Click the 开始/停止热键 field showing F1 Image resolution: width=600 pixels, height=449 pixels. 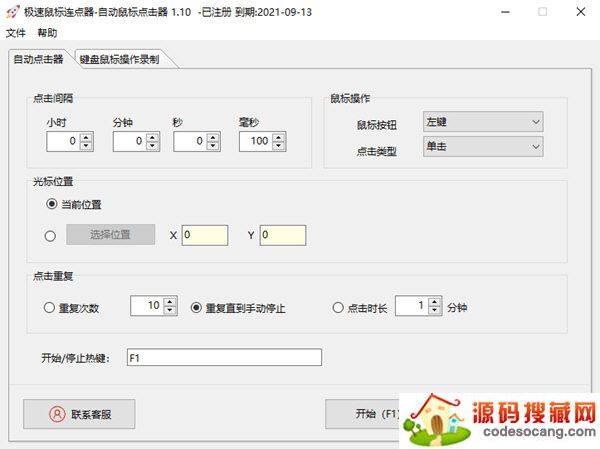224,357
